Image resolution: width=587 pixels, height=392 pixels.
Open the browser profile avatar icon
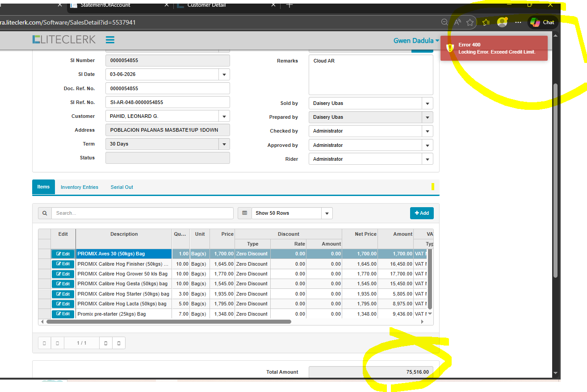point(502,22)
